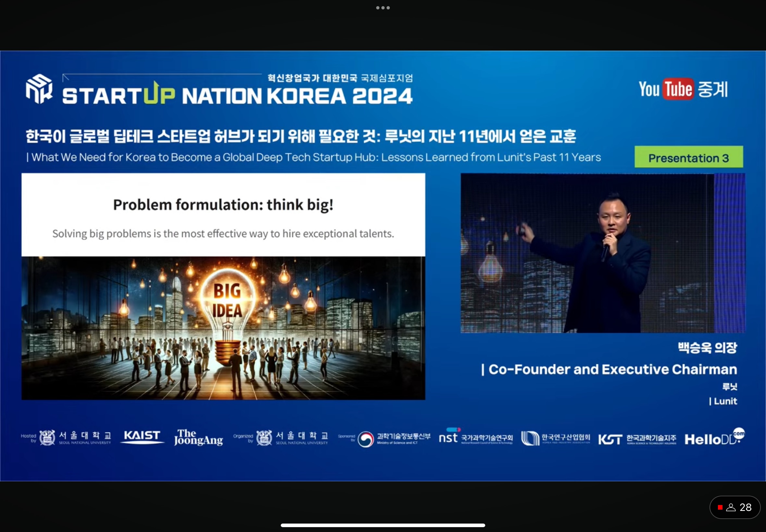
Task: Tap the red live indicator dot
Action: click(x=720, y=507)
